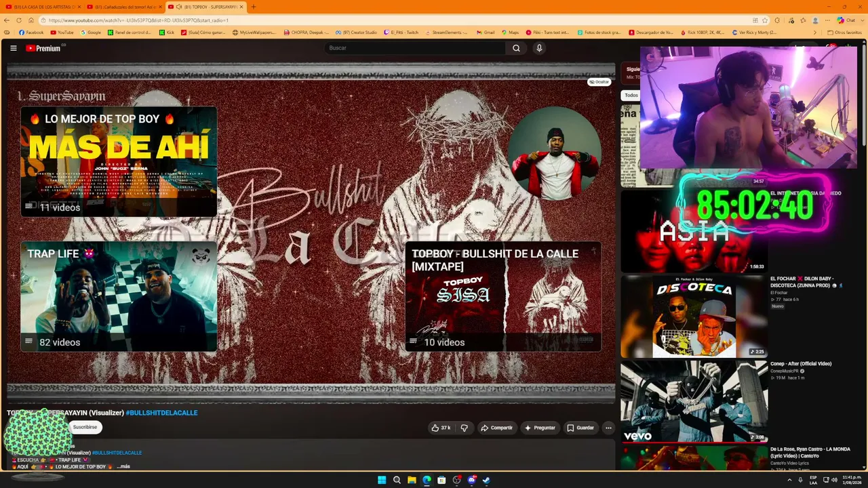
Task: Open the BULLSHIT DE LA CALLE mixtape card
Action: [x=503, y=296]
